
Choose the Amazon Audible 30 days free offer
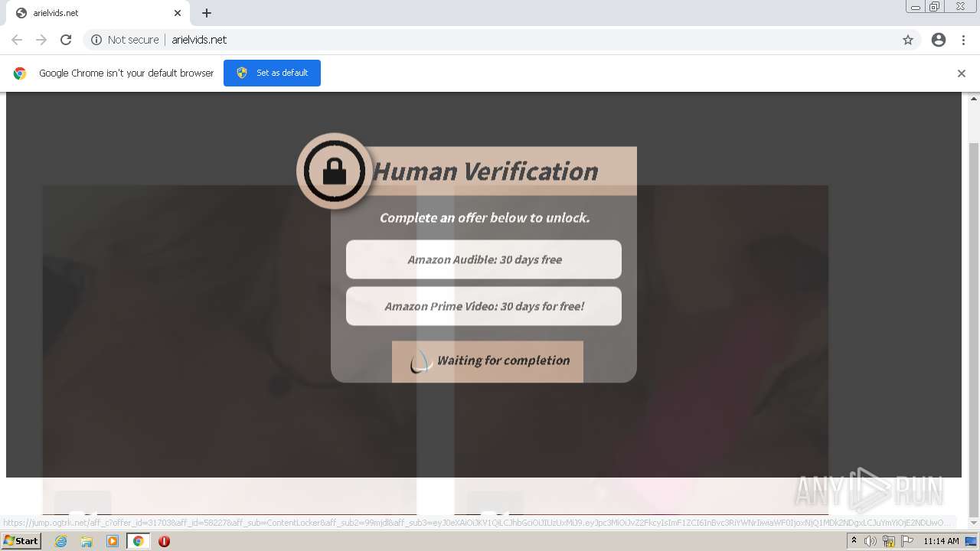(x=484, y=259)
